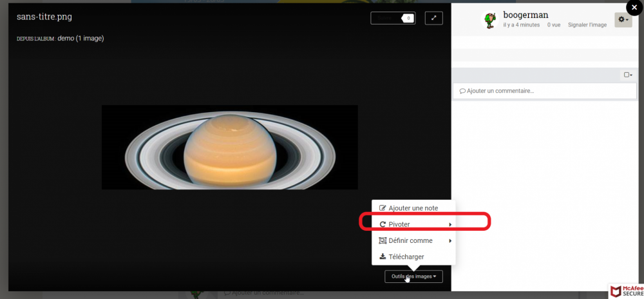The width and height of the screenshot is (644, 299).
Task: Open the fullscreen expand arrows icon
Action: point(433,18)
